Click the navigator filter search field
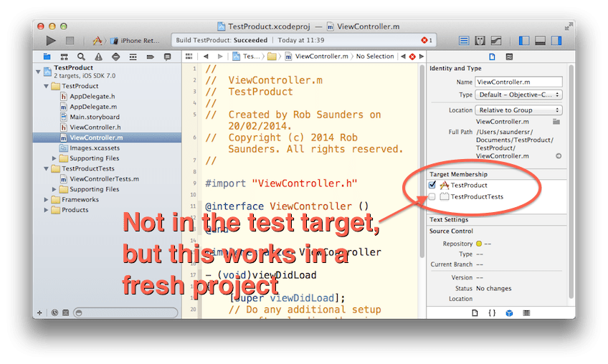 pos(125,312)
